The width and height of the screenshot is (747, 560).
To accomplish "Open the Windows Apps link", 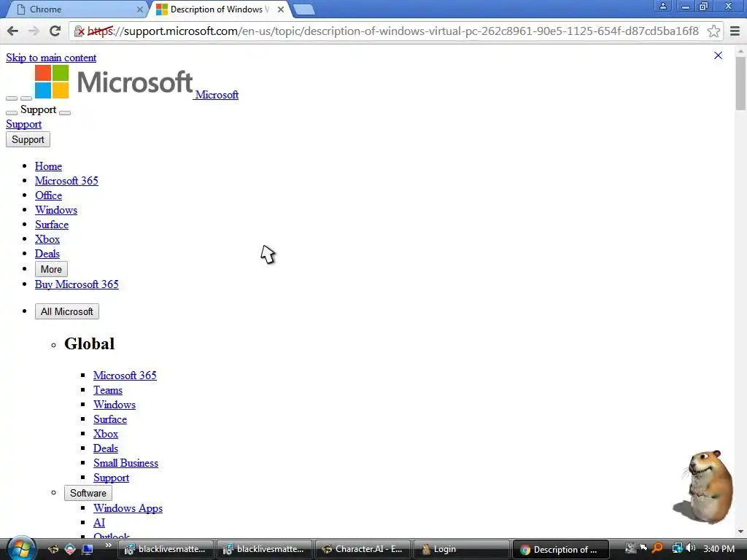I will [128, 508].
